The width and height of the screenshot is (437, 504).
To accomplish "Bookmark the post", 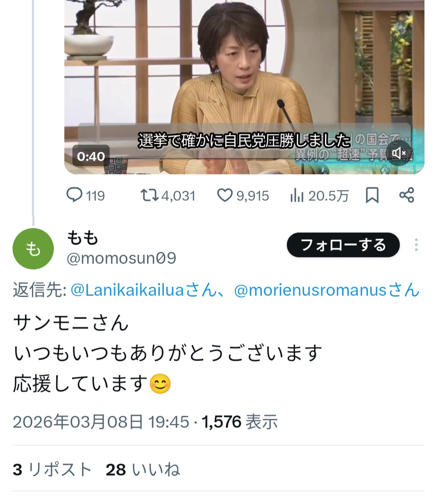I will click(372, 196).
